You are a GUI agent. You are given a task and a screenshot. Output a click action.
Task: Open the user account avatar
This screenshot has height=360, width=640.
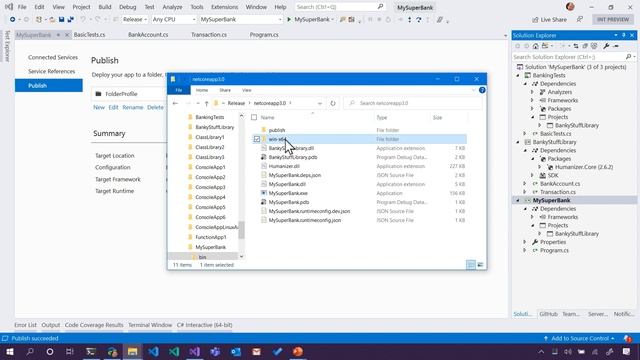[570, 7]
